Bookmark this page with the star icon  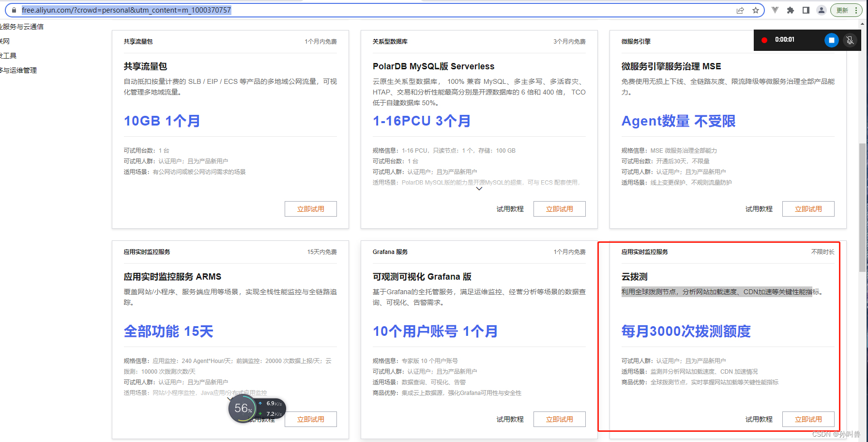point(756,10)
